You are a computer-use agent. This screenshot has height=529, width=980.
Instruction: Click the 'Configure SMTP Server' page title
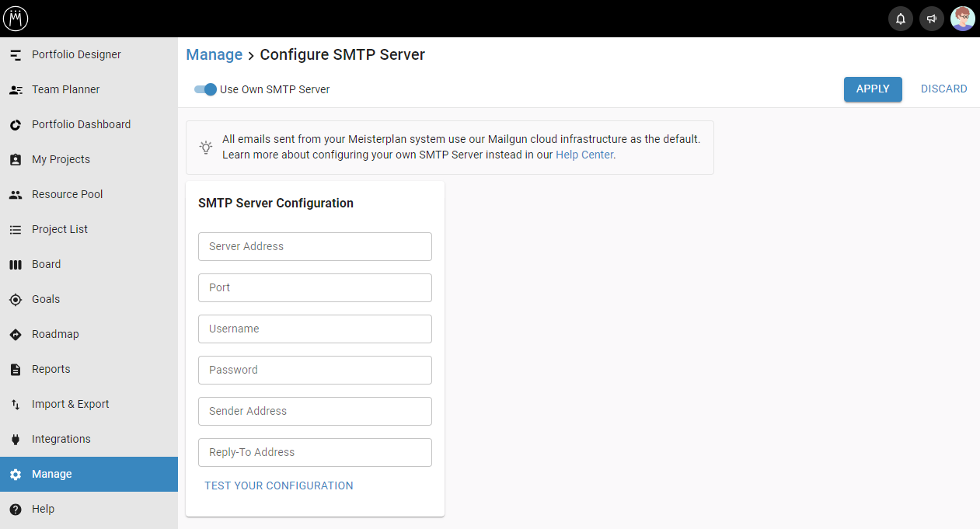point(343,54)
